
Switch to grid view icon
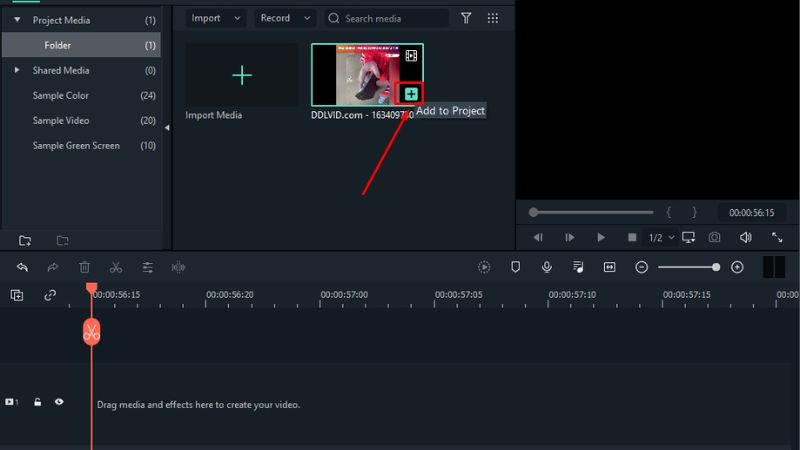[x=492, y=18]
